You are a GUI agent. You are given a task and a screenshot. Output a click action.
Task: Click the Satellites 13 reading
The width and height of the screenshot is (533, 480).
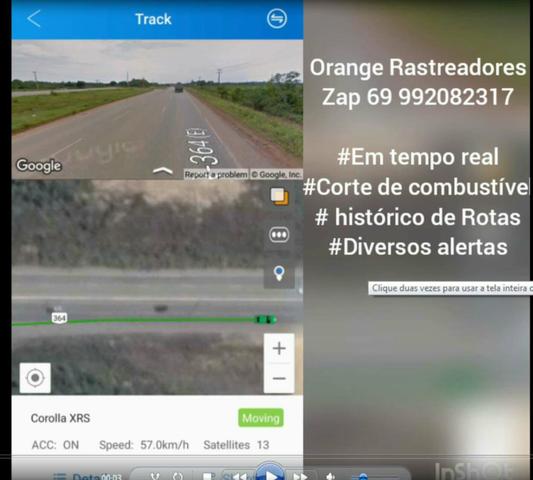(236, 445)
